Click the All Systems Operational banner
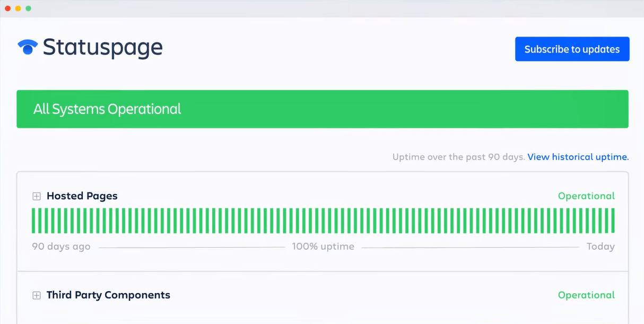This screenshot has width=644, height=324. [322, 109]
